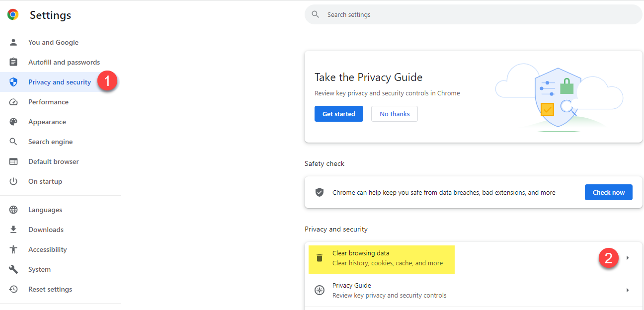Image resolution: width=644 pixels, height=310 pixels.
Task: Expand the Clear browsing data arrow
Action: [628, 258]
